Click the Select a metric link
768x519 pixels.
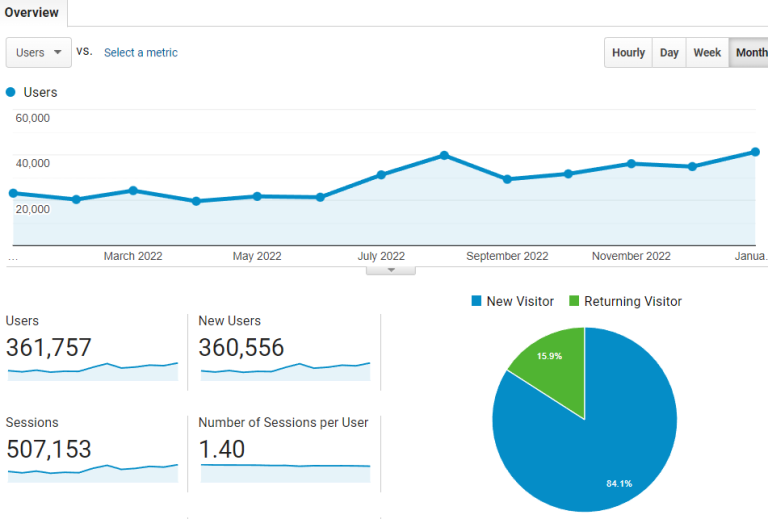(x=141, y=53)
